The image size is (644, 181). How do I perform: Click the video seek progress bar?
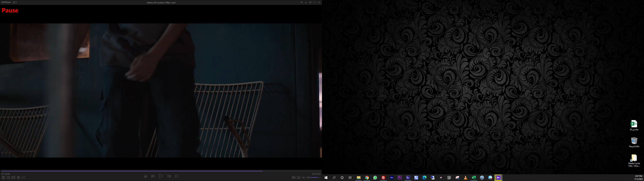[x=160, y=171]
